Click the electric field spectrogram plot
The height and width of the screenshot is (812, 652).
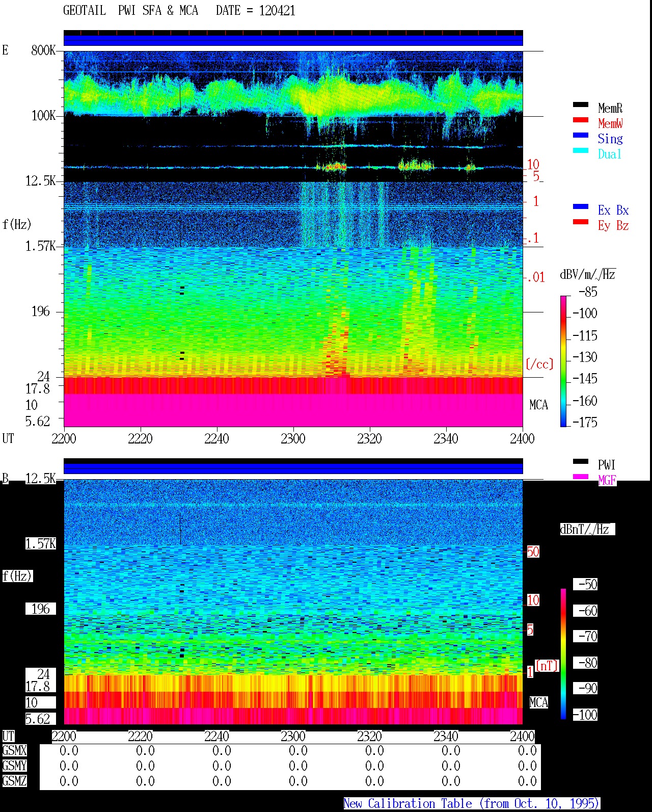click(x=293, y=239)
